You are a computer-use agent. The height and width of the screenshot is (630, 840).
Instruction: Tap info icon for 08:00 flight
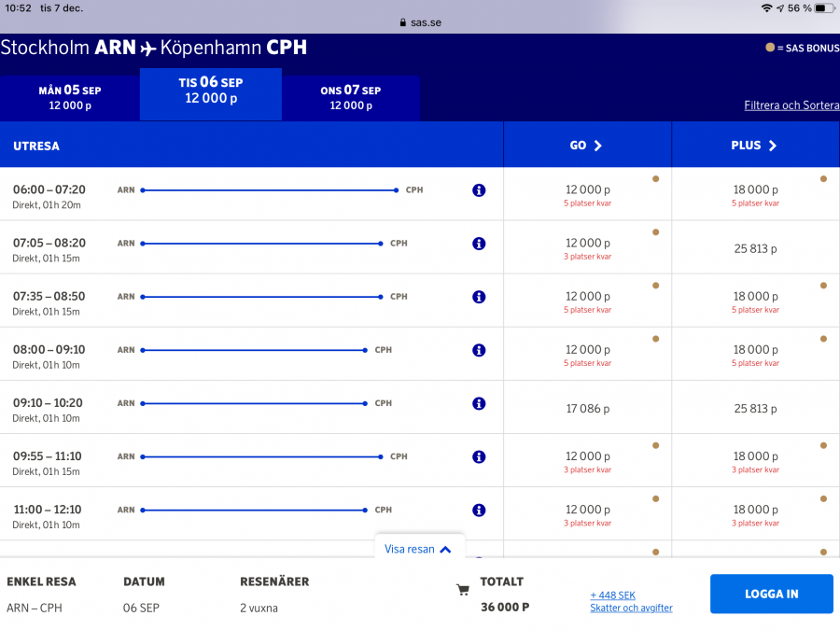tap(479, 350)
